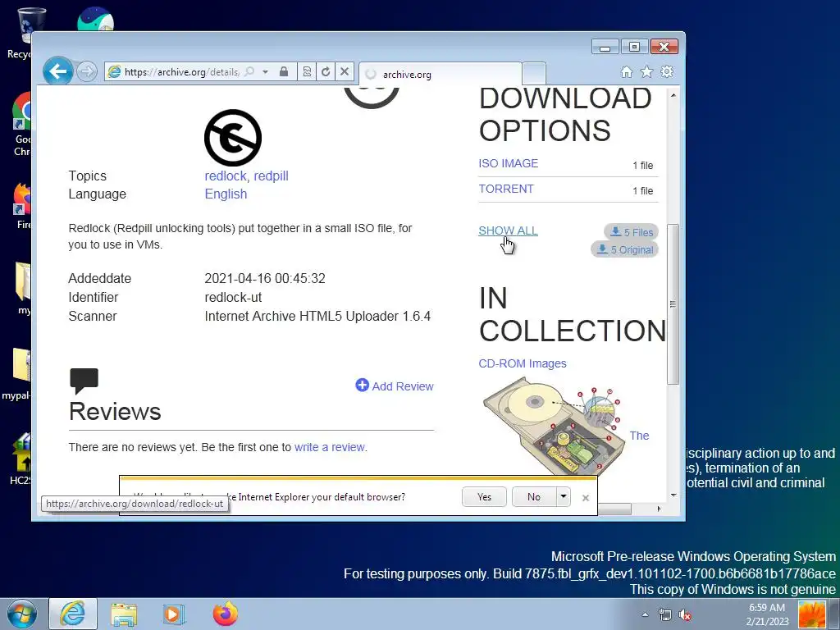Maximize the Internet Explorer window

click(634, 47)
